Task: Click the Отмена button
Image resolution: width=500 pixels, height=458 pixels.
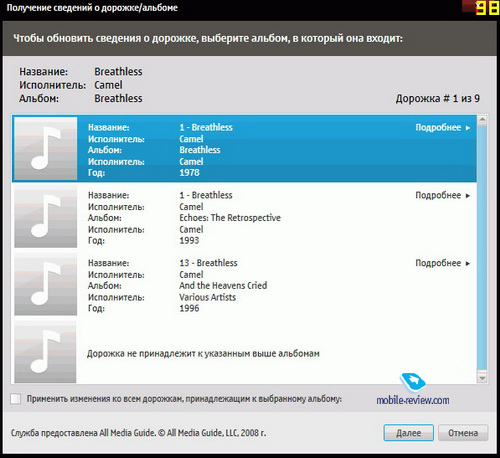Action: click(463, 433)
